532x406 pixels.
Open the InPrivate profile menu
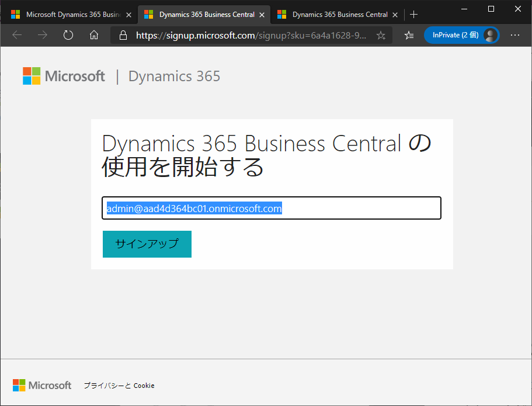coord(461,35)
